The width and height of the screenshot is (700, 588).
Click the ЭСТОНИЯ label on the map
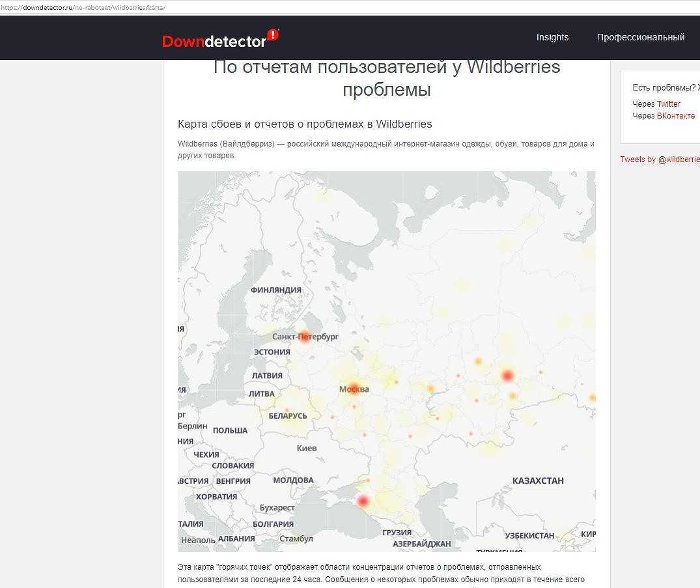pyautogui.click(x=272, y=352)
